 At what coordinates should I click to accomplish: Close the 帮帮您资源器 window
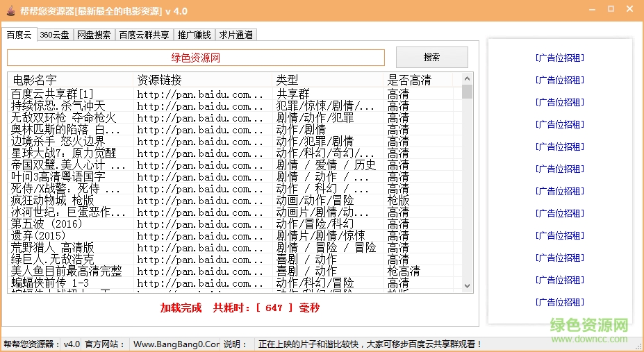point(629,9)
